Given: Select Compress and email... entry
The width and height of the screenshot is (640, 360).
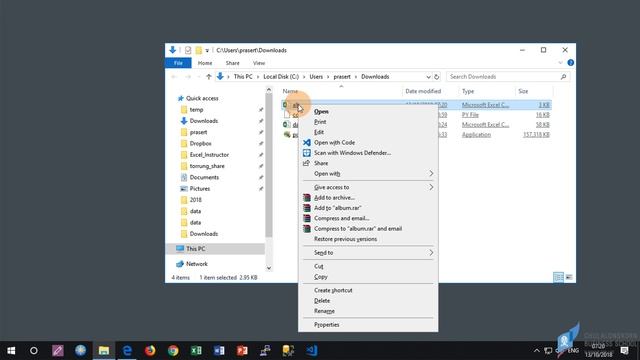Looking at the screenshot, I should [x=341, y=218].
